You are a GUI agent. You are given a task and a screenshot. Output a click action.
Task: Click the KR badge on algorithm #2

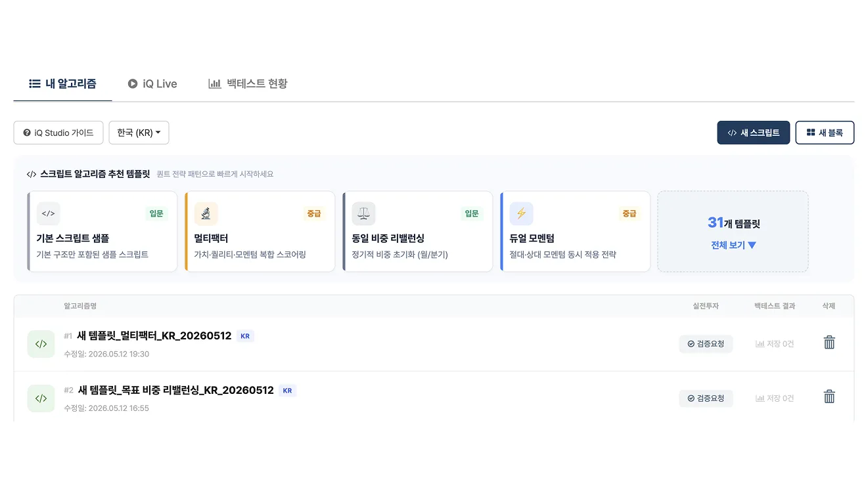pyautogui.click(x=287, y=391)
